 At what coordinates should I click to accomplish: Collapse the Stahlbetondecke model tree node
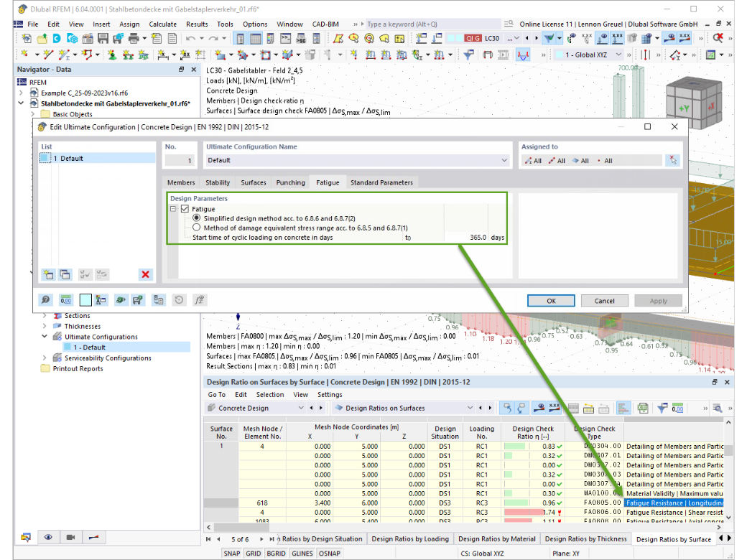[21, 103]
